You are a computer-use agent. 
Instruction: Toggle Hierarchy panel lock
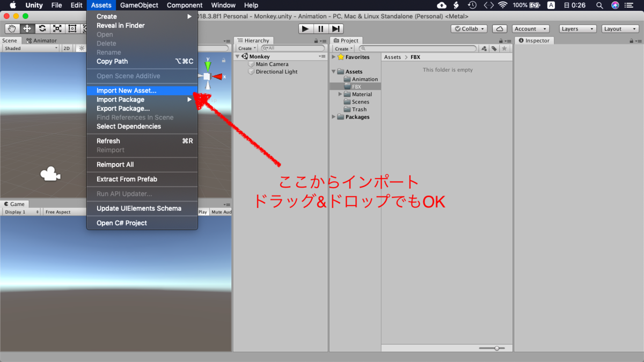(317, 41)
